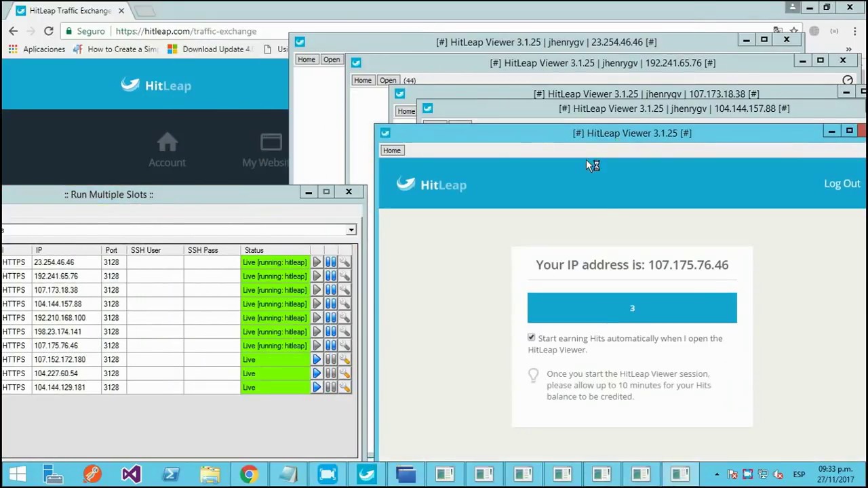Click Open in the 192.241.65.76 viewer window
This screenshot has height=488, width=868.
[x=388, y=81]
